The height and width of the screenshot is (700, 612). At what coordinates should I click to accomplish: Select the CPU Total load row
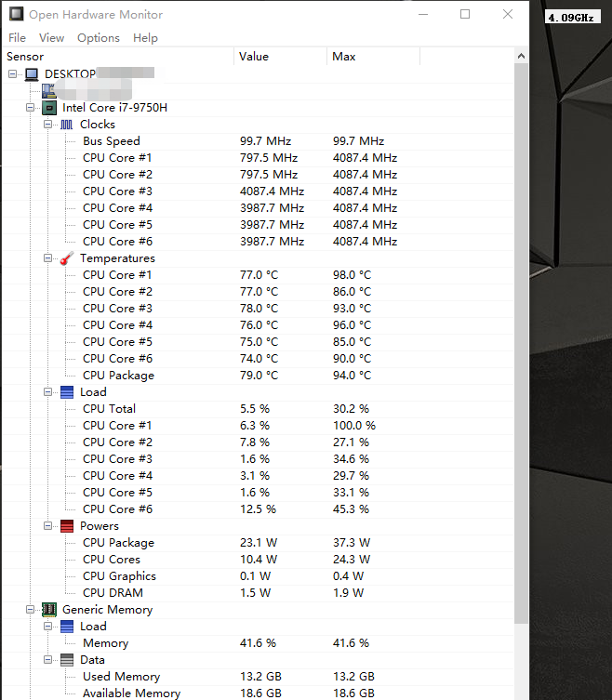259,409
